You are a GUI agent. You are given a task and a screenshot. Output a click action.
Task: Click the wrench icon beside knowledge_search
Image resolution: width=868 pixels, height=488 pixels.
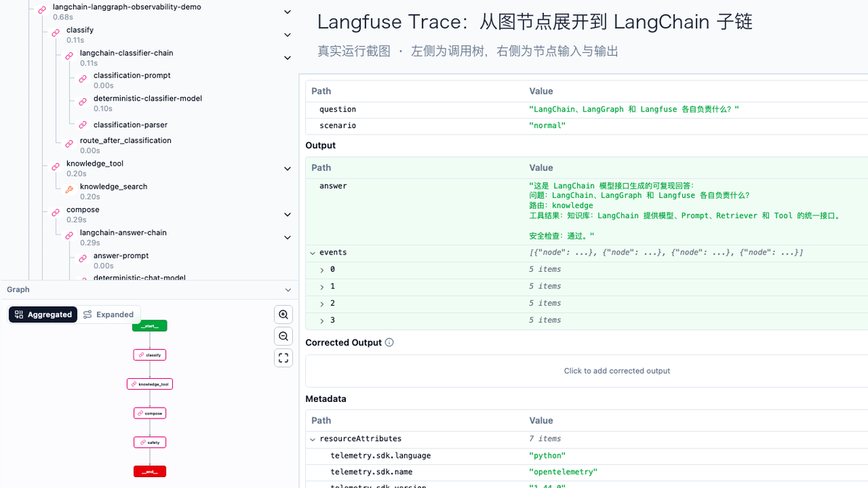[69, 191]
